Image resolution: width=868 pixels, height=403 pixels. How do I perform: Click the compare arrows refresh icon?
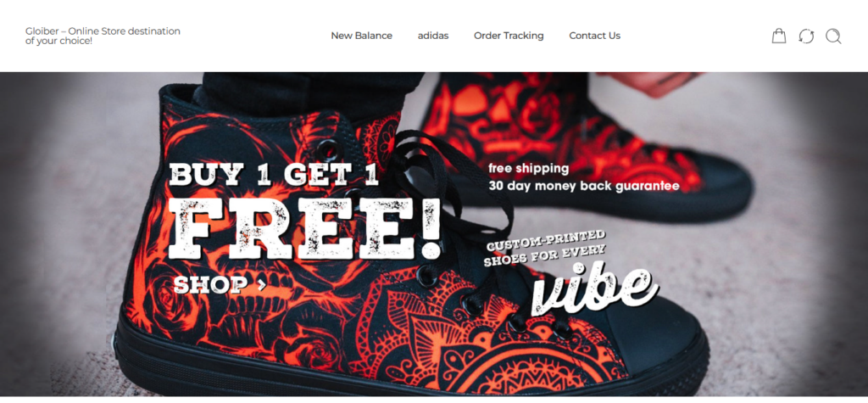[806, 36]
